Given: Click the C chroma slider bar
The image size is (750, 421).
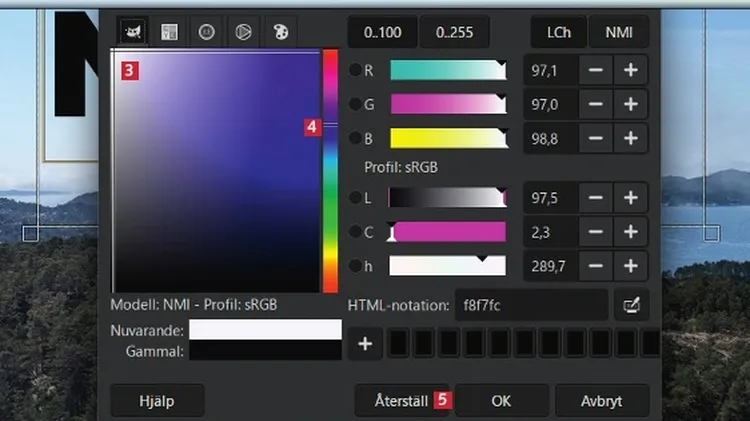Looking at the screenshot, I should (x=447, y=233).
